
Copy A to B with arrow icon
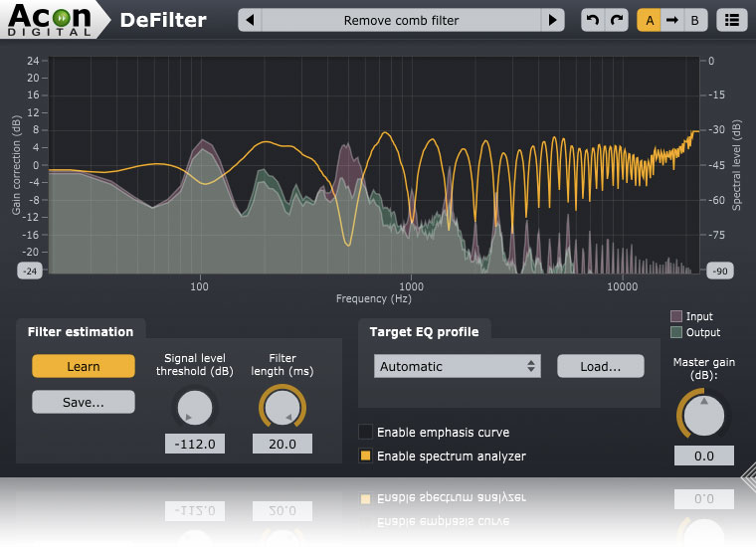672,20
